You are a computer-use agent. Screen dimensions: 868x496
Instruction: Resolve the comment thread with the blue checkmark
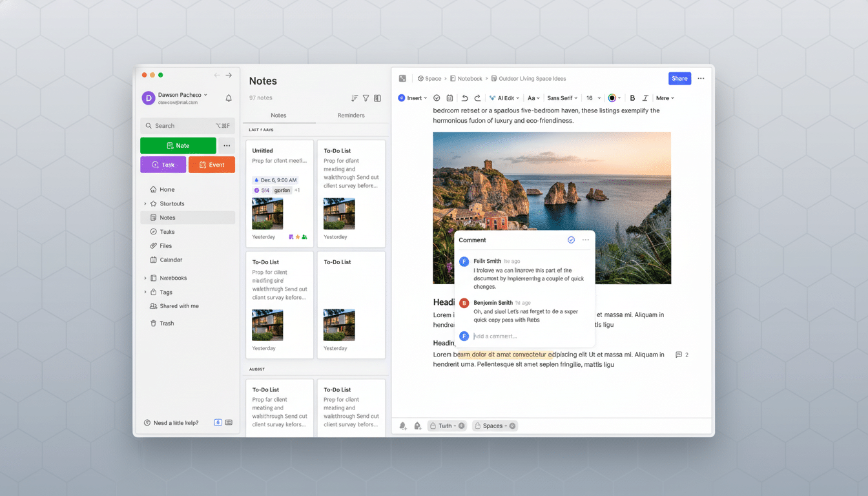tap(571, 240)
